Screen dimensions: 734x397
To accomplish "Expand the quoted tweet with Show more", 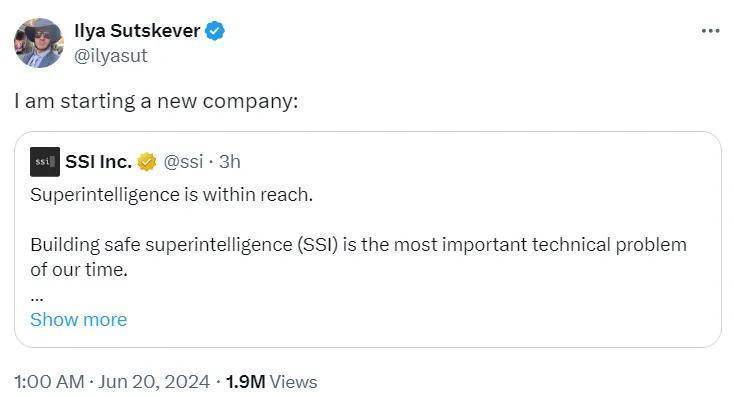I will (x=79, y=320).
